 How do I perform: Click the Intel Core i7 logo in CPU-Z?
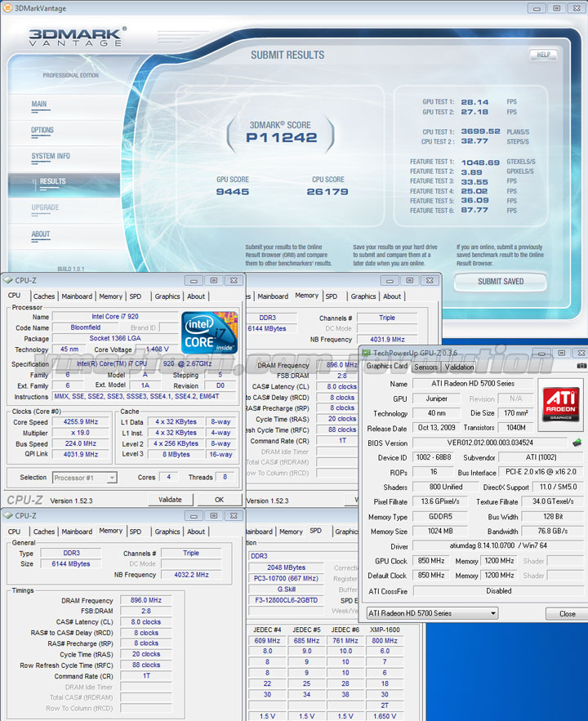click(210, 333)
